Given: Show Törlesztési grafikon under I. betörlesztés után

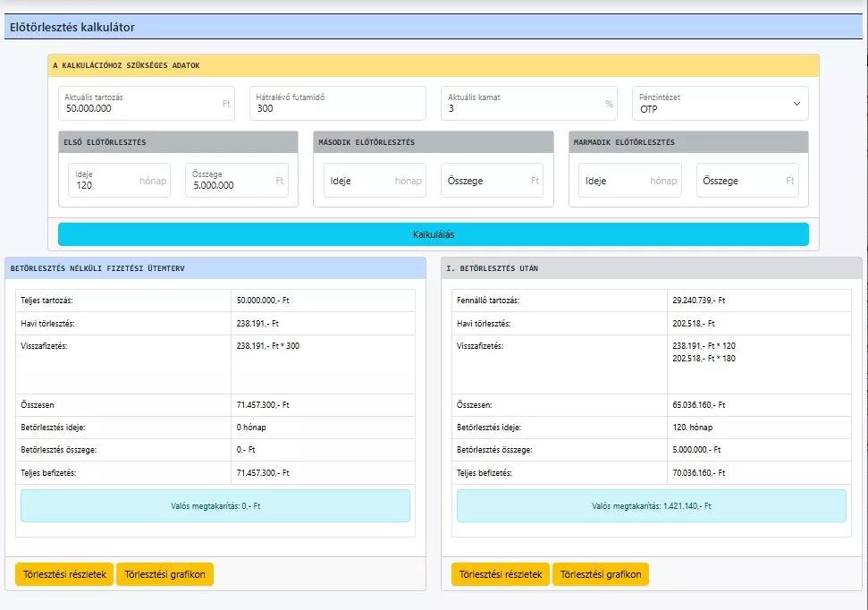Looking at the screenshot, I should tap(601, 575).
